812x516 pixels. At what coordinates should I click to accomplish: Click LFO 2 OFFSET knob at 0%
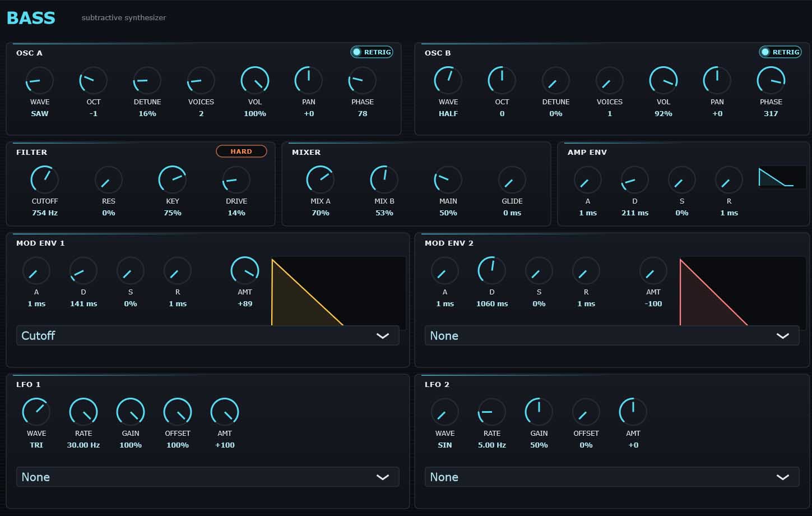[586, 412]
